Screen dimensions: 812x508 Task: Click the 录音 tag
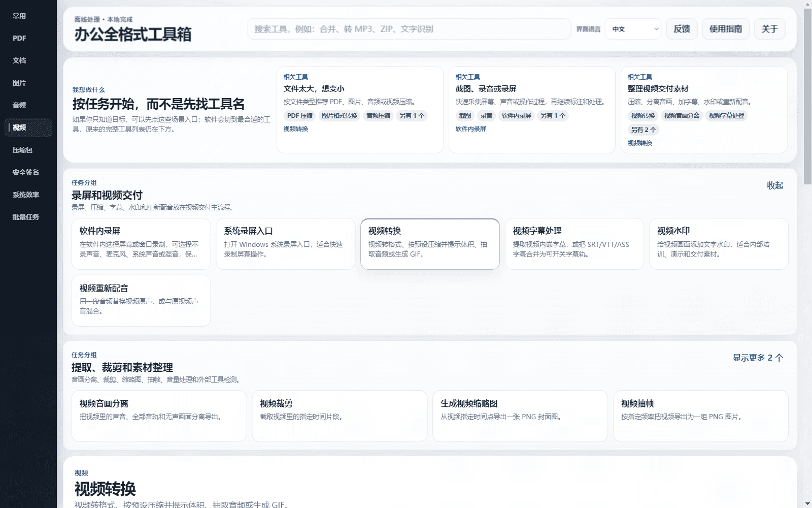(x=487, y=116)
